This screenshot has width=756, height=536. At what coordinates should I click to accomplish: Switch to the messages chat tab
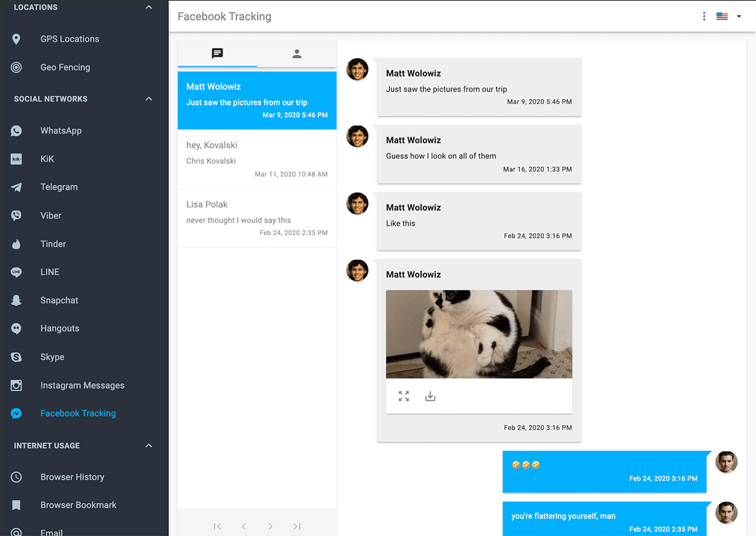coord(217,54)
